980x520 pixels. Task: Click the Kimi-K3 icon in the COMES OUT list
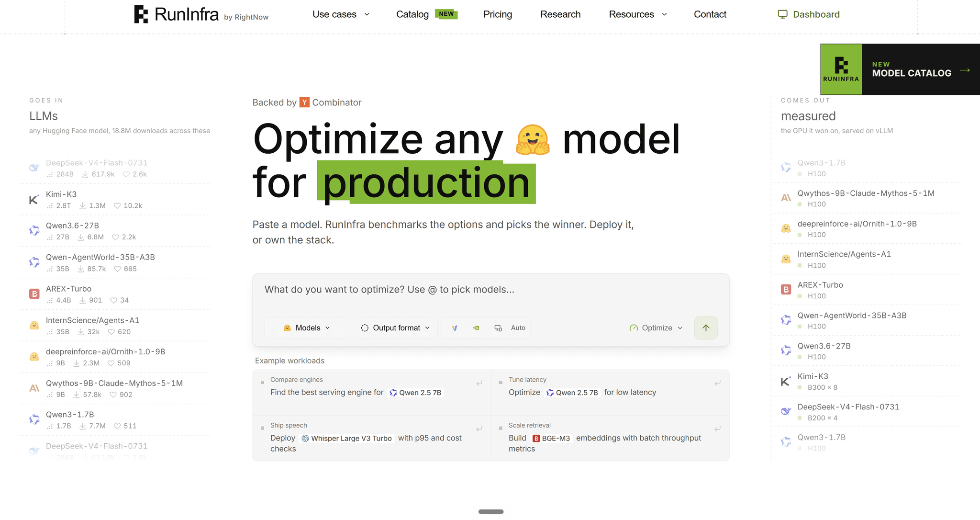[786, 382]
